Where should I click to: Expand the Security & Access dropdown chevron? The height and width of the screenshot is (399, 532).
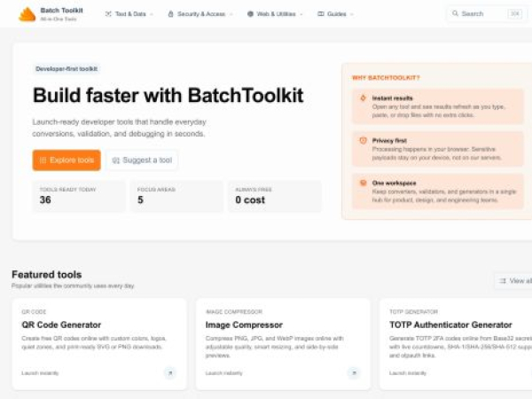click(231, 14)
